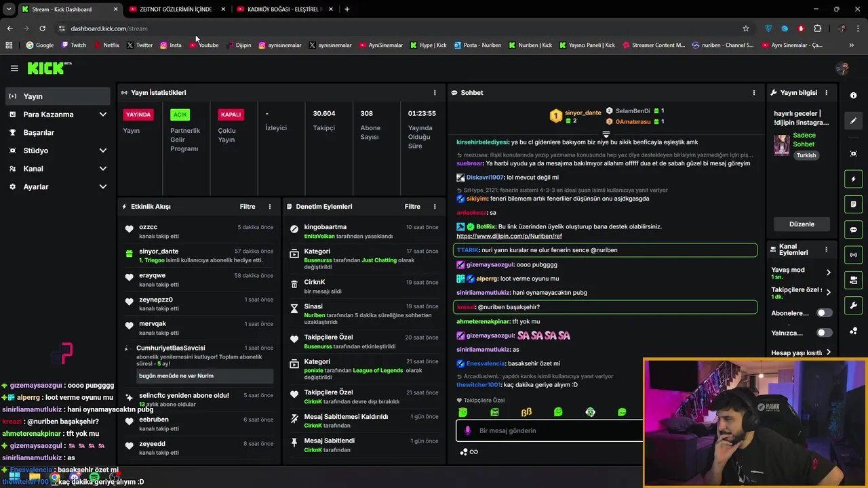Click the focus frame icon in right sidebar
Viewport: 868px width, 488px height.
[853, 154]
